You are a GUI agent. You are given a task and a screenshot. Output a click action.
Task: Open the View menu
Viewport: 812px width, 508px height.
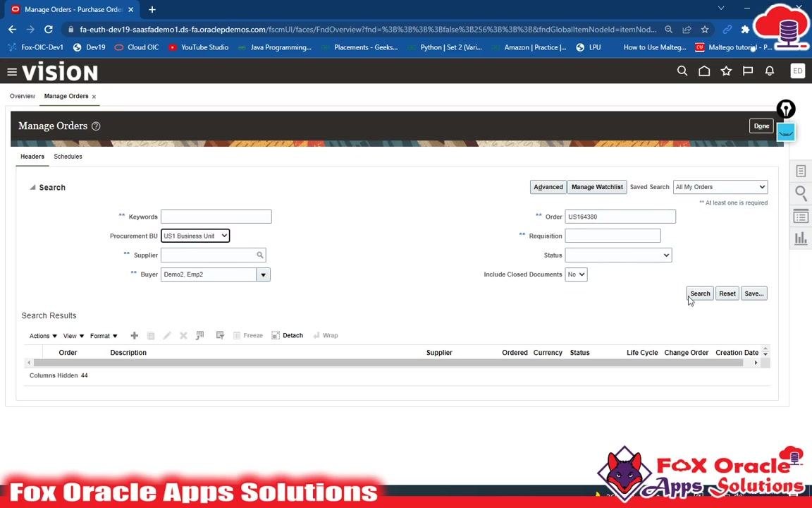(73, 336)
